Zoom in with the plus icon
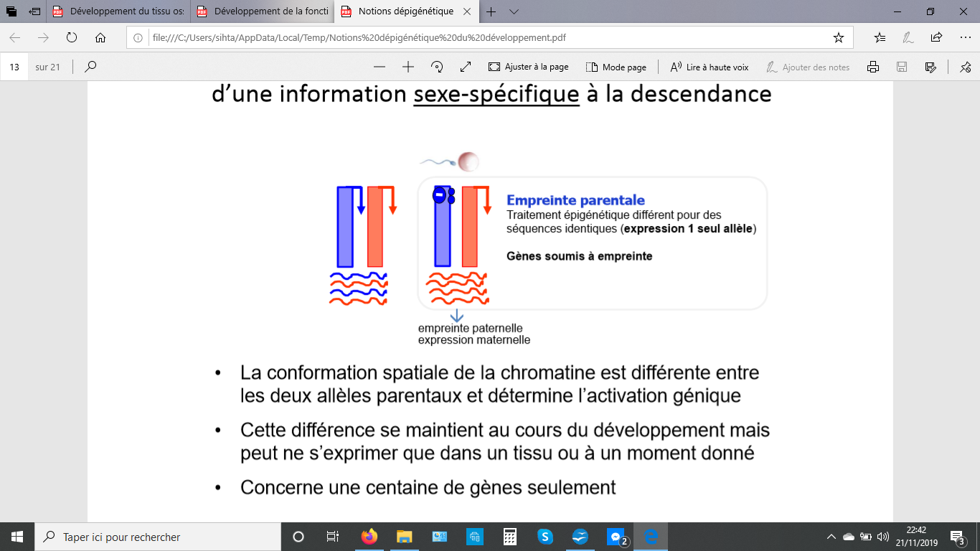Image resolution: width=980 pixels, height=551 pixels. pyautogui.click(x=408, y=67)
